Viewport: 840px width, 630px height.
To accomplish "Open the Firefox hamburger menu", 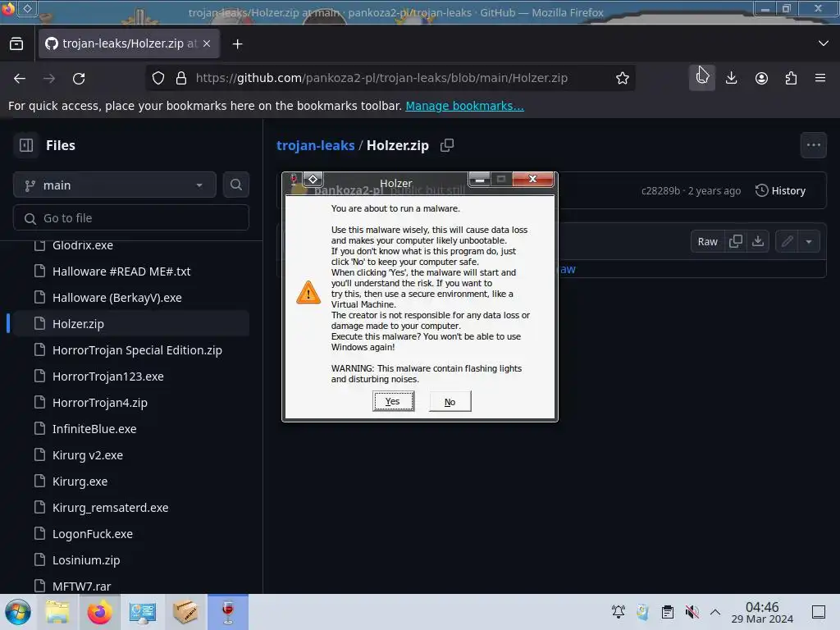I will 820,78.
